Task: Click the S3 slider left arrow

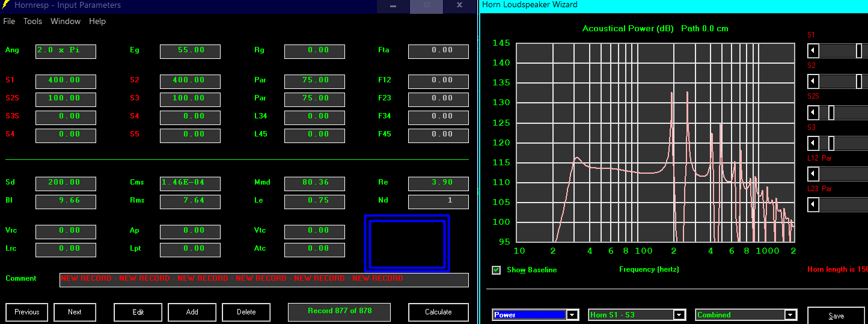Action: (813, 143)
